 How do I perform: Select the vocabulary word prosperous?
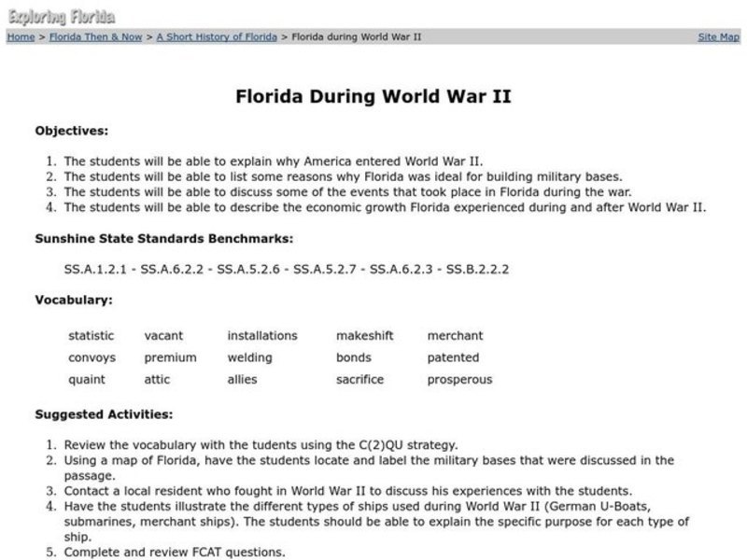click(458, 379)
